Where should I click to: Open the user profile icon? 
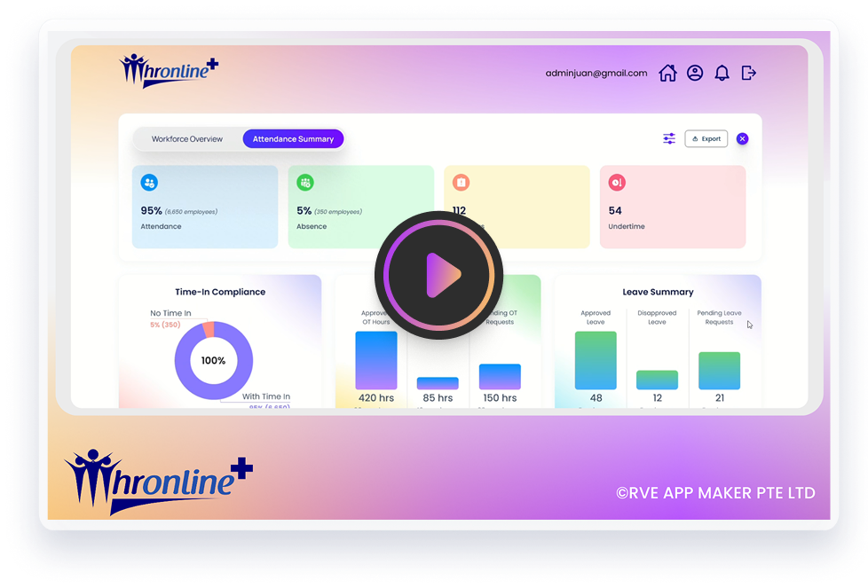point(695,73)
